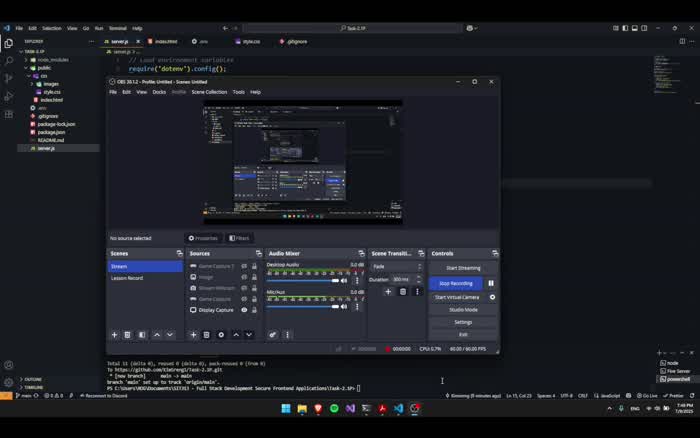
Task: Expand the Outline section in Explorer
Action: [x=32, y=379]
